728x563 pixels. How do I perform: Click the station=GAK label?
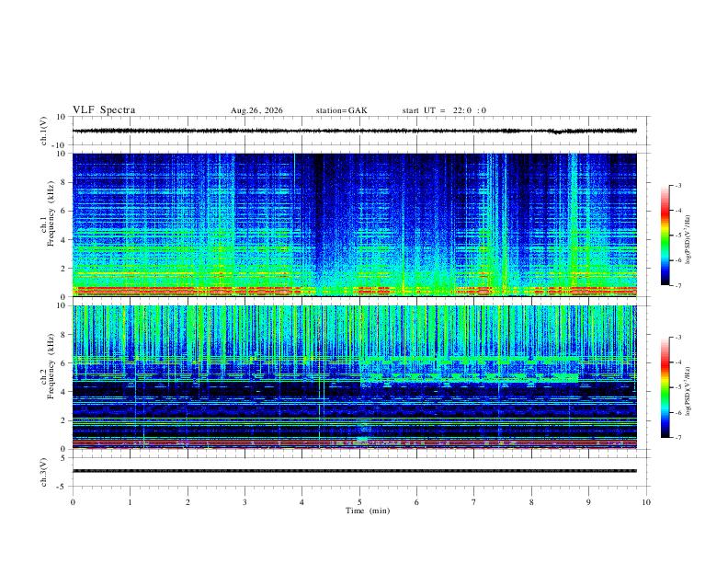pos(341,110)
